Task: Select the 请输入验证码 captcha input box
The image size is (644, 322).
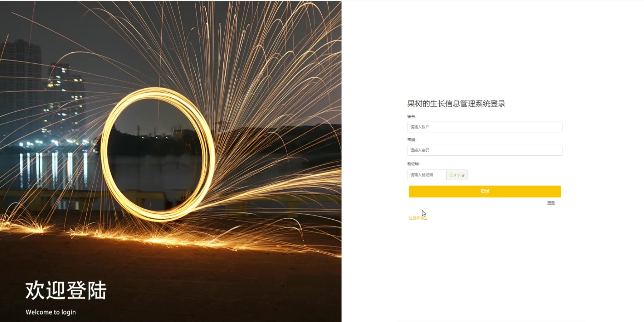Action: tap(426, 175)
